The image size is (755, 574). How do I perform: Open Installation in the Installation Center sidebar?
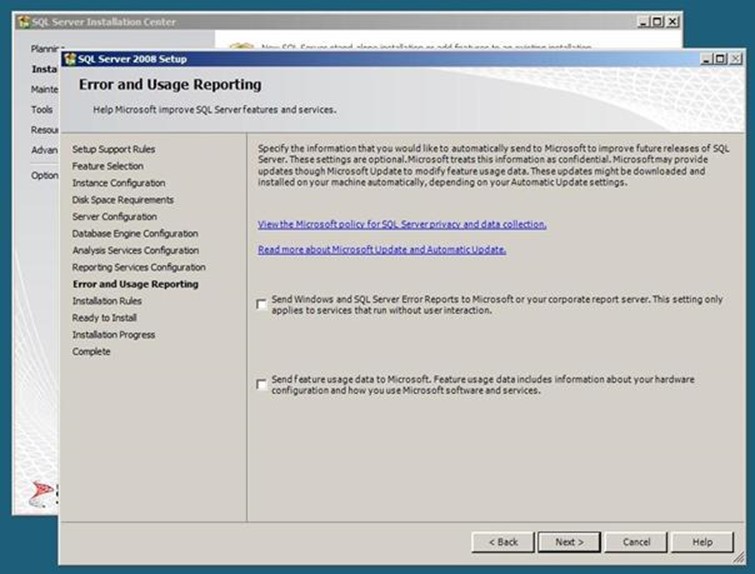44,69
